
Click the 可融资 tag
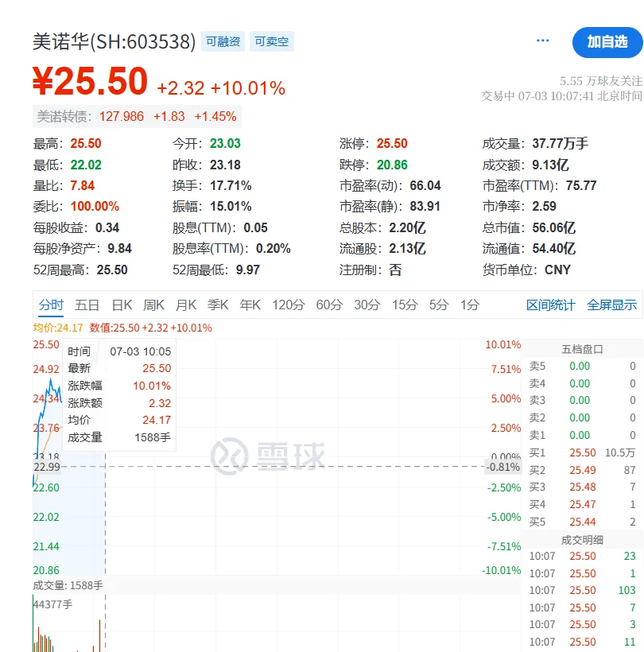[x=223, y=42]
